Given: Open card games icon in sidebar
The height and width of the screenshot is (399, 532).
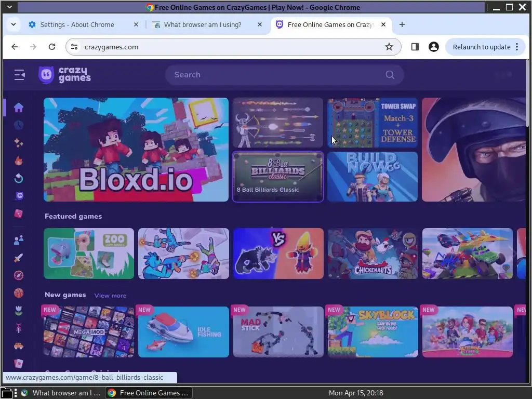Looking at the screenshot, I should (19, 363).
